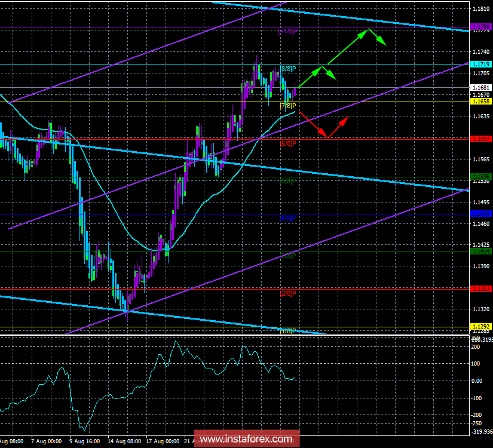Click the [+1/8]P Murray level marker
The width and height of the screenshot is (493, 448).
[287, 32]
